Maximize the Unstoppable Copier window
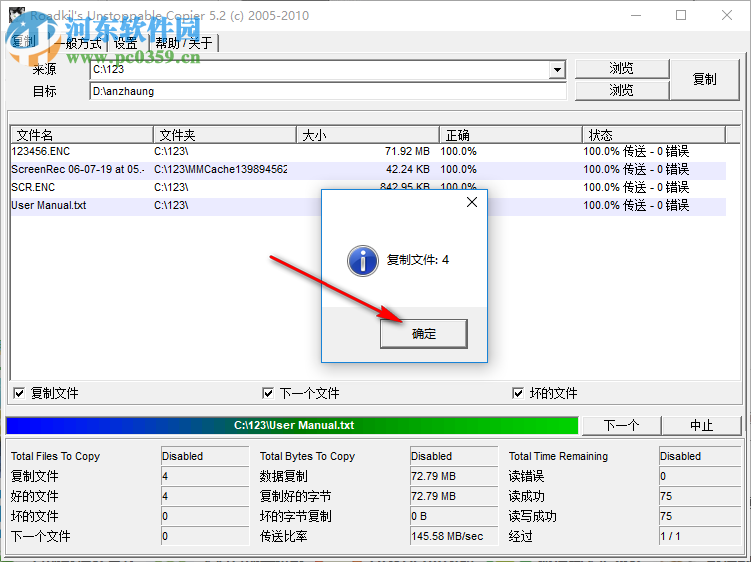Screen dimensions: 751x562 coord(681,15)
